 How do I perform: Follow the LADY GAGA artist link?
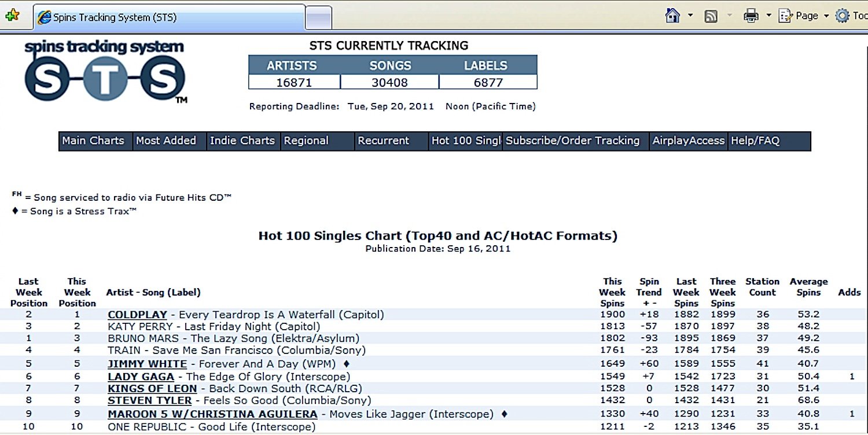click(x=141, y=377)
